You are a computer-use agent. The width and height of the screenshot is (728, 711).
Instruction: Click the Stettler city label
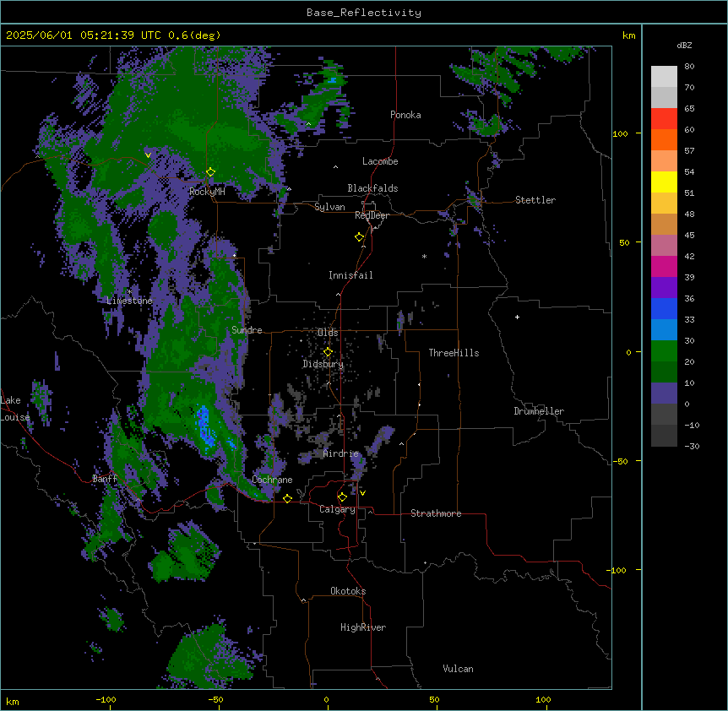tap(535, 200)
